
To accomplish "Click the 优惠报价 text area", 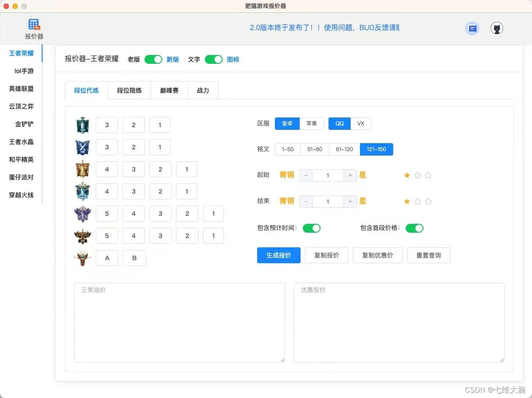I will pos(399,323).
